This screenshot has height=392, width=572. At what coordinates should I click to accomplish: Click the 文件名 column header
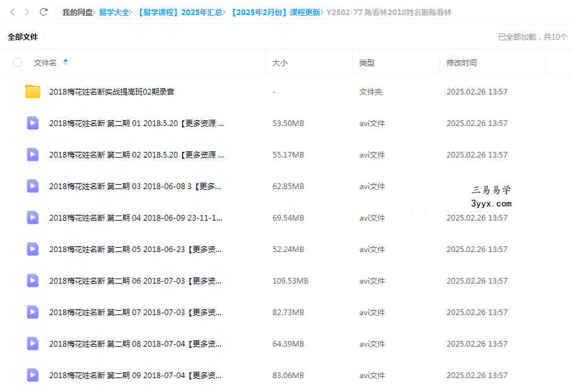click(x=45, y=63)
